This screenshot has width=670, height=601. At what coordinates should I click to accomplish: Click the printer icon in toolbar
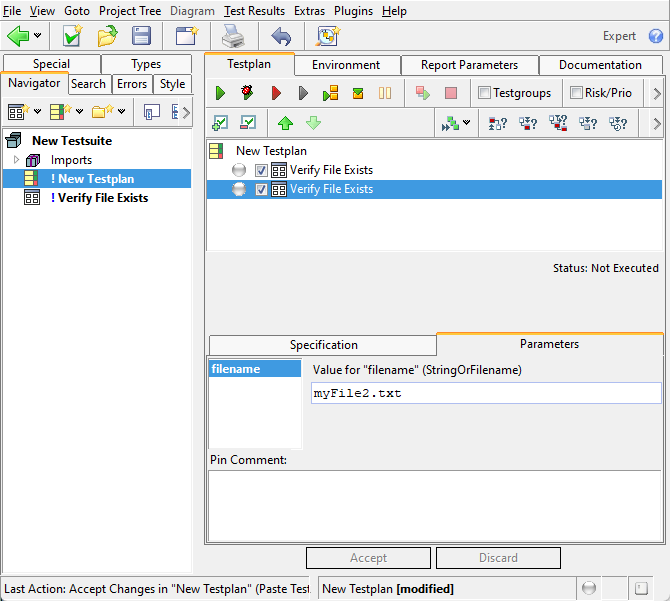pyautogui.click(x=232, y=36)
